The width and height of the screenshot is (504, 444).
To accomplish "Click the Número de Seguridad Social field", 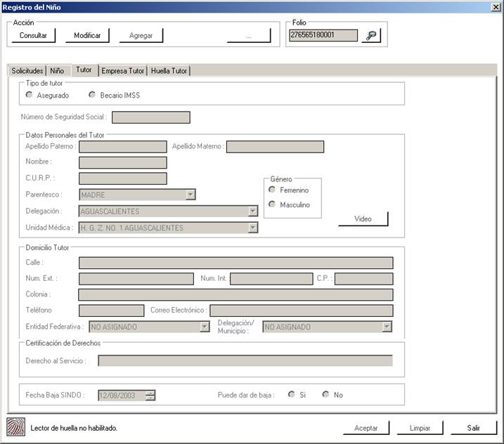I will pos(151,117).
